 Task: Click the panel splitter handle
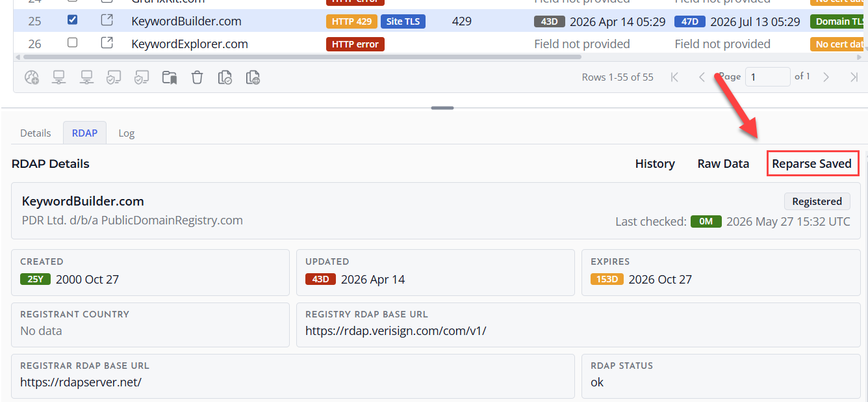(x=442, y=108)
